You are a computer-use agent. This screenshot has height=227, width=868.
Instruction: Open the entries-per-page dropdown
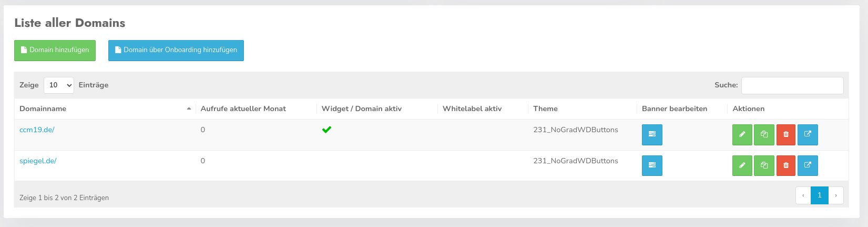[58, 85]
